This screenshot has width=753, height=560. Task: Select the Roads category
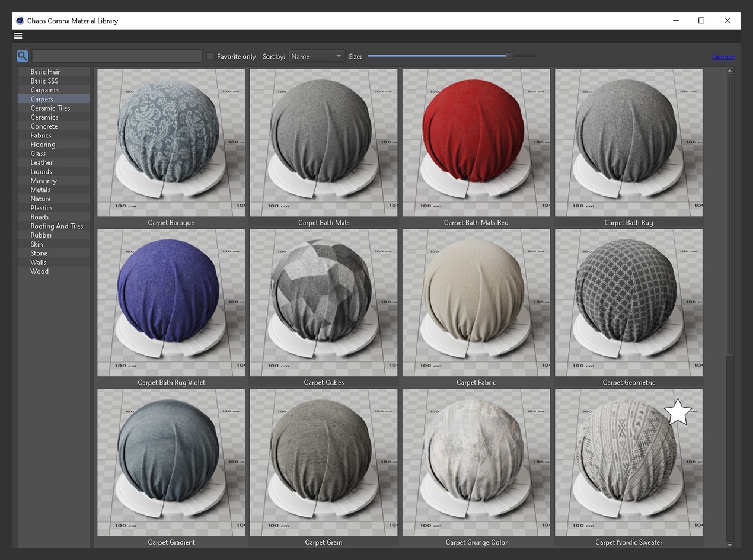pyautogui.click(x=53, y=217)
